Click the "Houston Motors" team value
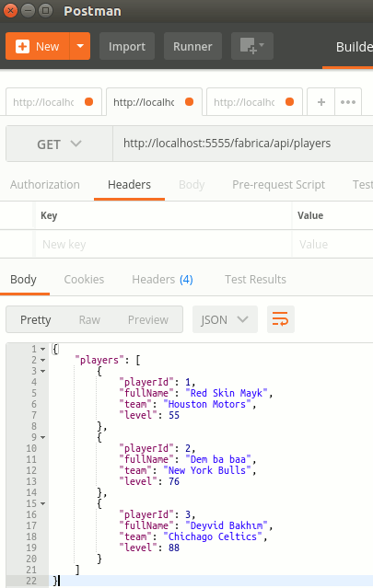 (x=207, y=404)
